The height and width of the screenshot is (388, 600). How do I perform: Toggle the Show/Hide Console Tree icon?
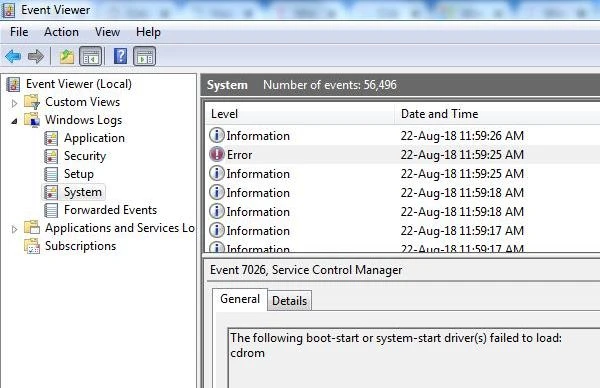(x=91, y=57)
